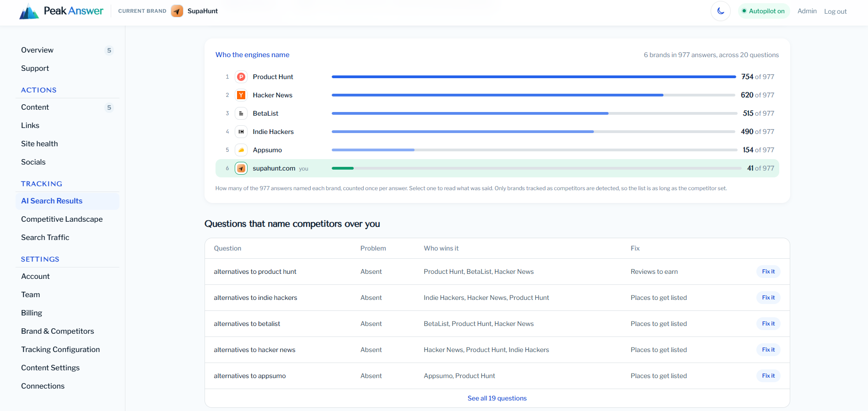Toggle the Autopilot on switch

(764, 11)
